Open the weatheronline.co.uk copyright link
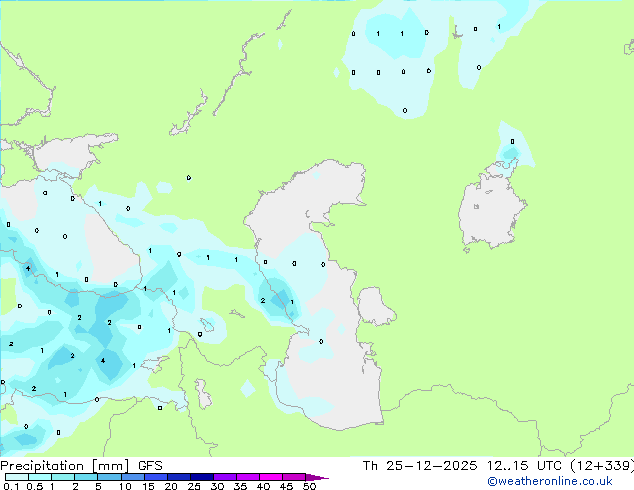 pyautogui.click(x=550, y=481)
